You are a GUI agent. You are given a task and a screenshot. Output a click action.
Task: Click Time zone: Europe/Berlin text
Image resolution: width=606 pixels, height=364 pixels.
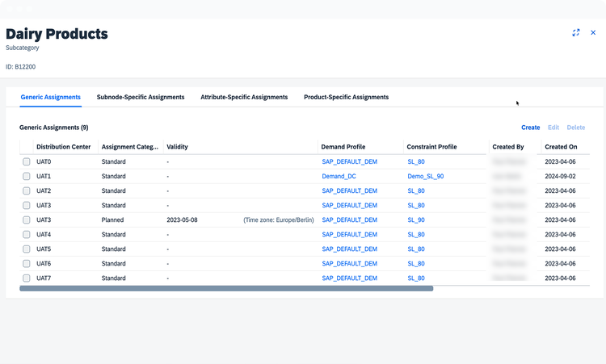point(279,220)
